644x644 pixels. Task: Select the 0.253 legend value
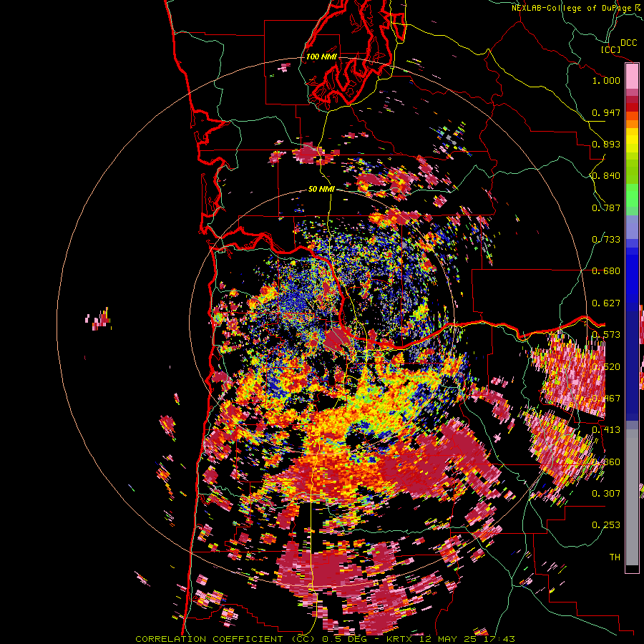point(606,525)
